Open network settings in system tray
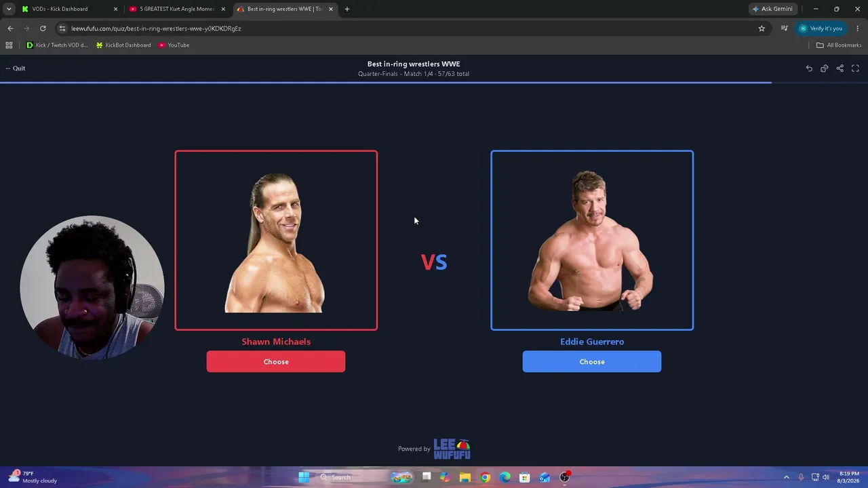The width and height of the screenshot is (868, 488). tap(815, 477)
